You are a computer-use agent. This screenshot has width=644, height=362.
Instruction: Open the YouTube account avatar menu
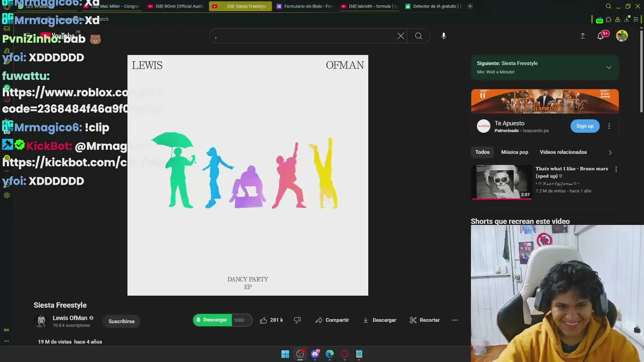[622, 36]
